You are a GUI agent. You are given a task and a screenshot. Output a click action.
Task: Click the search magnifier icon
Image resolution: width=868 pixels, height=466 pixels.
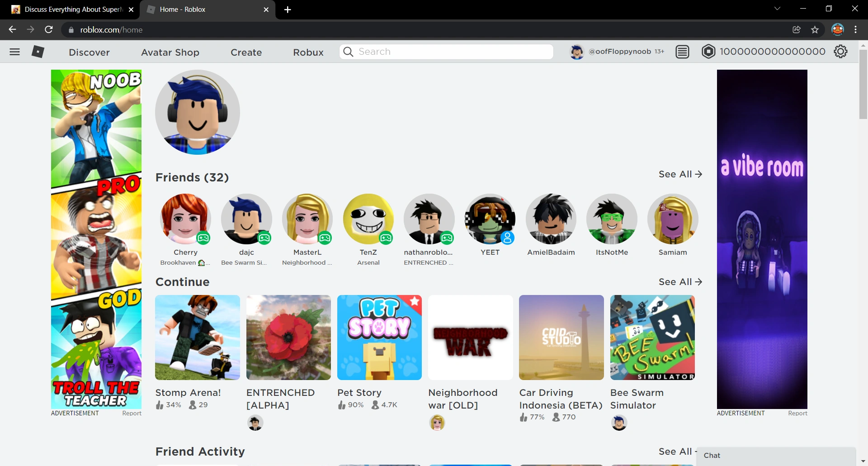tap(347, 52)
